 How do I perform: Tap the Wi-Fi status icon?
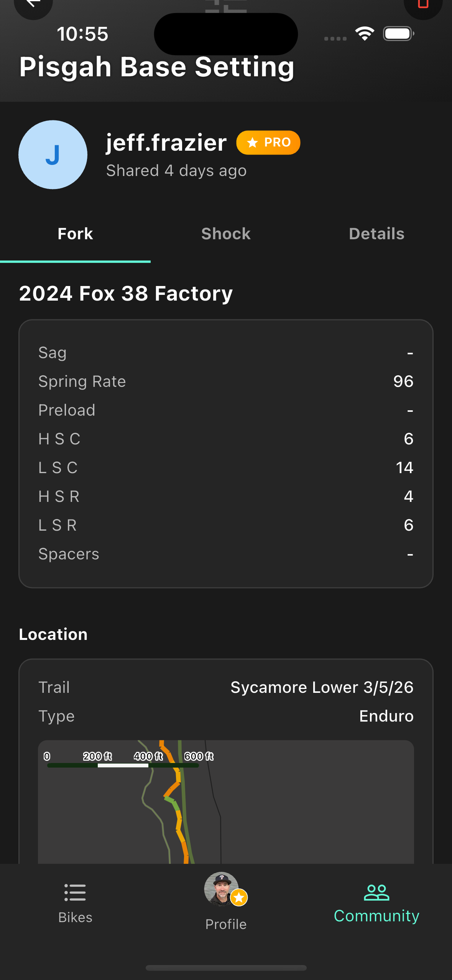(x=365, y=34)
